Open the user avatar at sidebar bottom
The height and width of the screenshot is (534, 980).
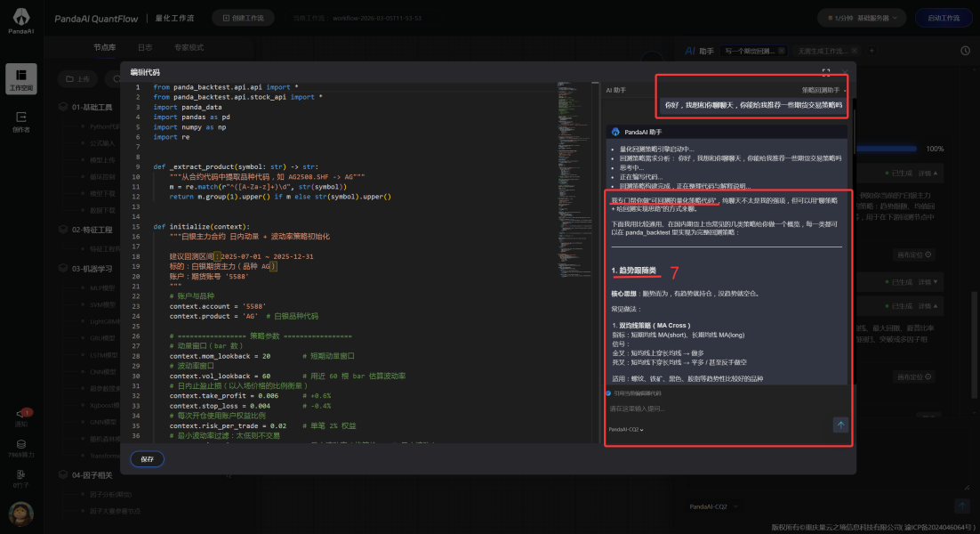coord(21,514)
